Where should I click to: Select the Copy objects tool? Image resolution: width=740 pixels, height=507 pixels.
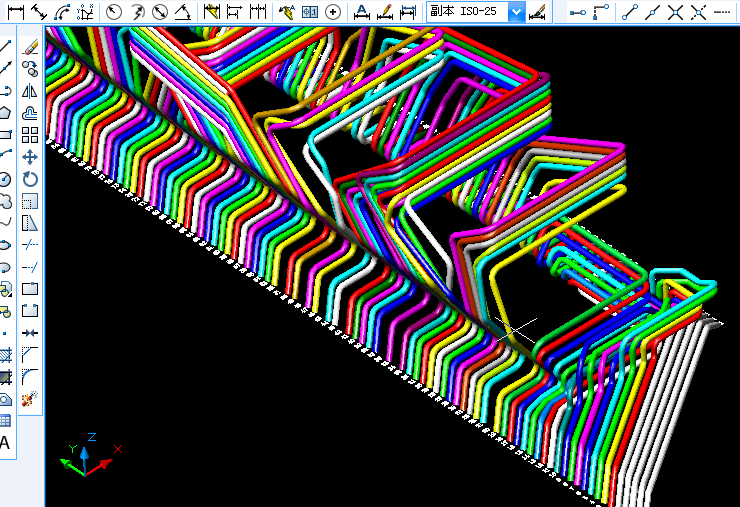[x=30, y=69]
